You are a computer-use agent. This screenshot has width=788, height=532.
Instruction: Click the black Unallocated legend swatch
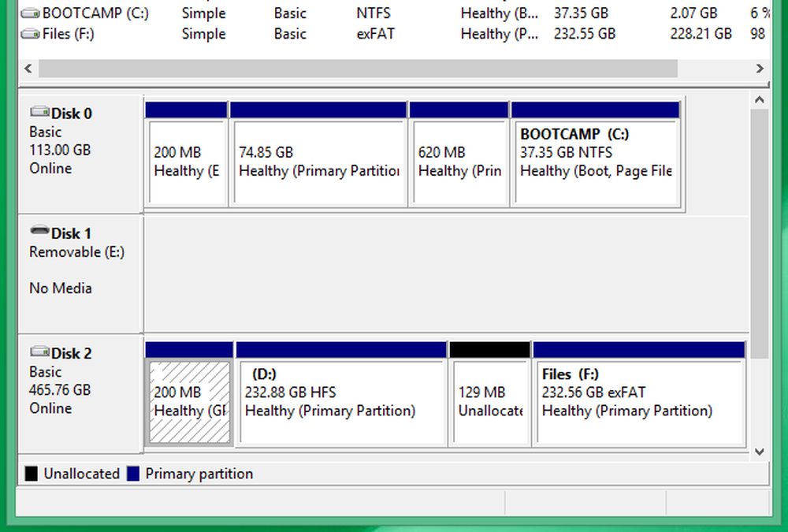point(32,474)
